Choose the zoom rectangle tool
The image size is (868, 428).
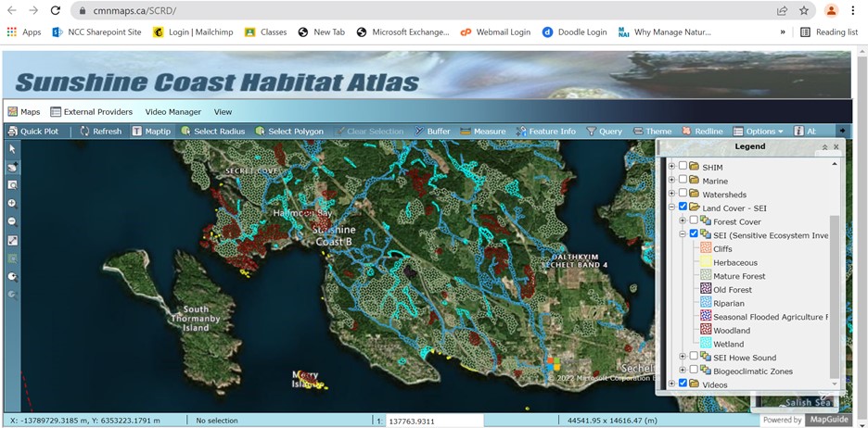[x=12, y=185]
